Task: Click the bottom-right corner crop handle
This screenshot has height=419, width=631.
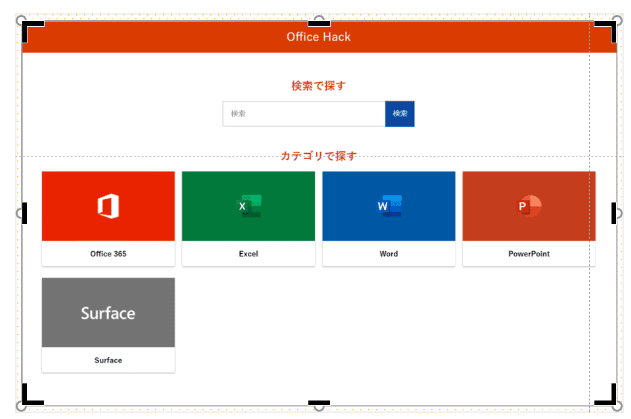Action: point(608,397)
